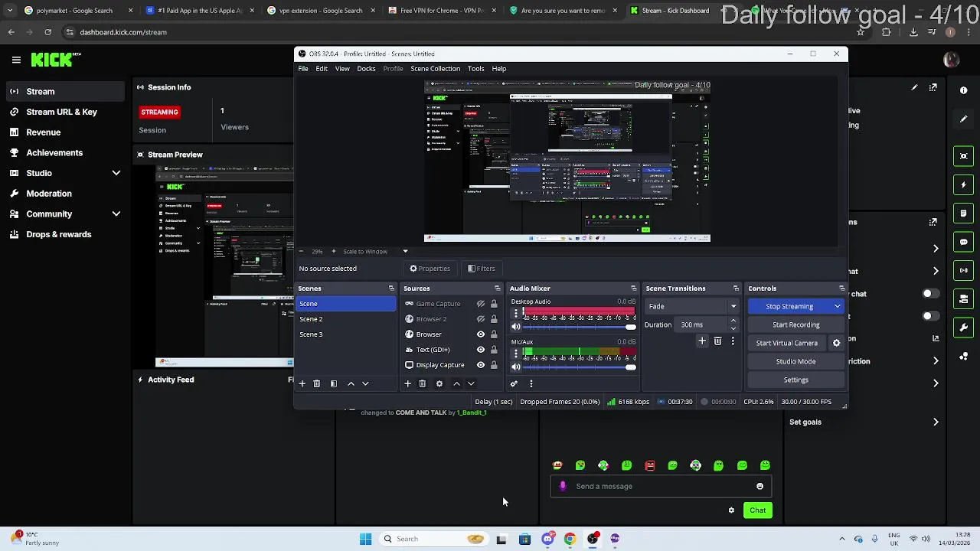980x551 pixels.
Task: Click Kick wrench widget icon
Action: point(964,328)
